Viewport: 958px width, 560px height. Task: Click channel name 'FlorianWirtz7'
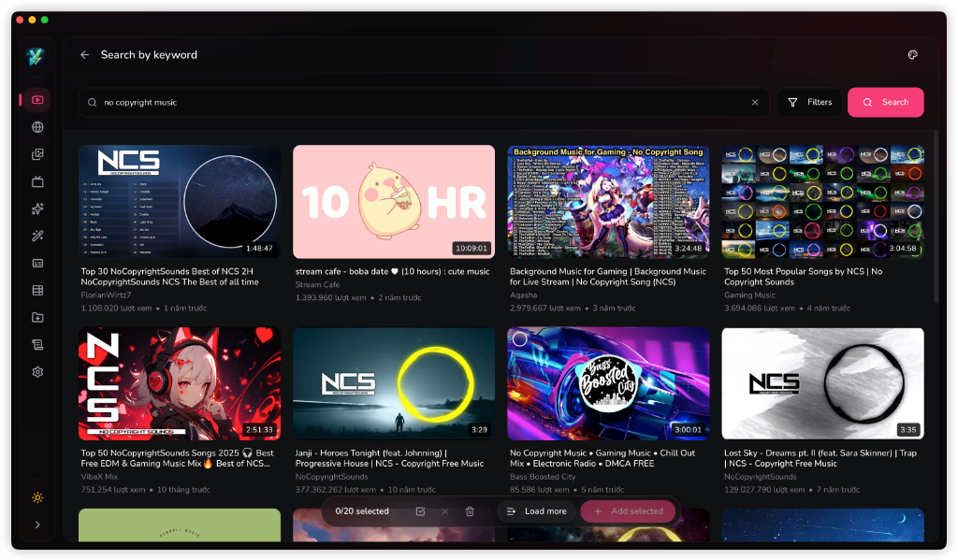pyautogui.click(x=106, y=295)
